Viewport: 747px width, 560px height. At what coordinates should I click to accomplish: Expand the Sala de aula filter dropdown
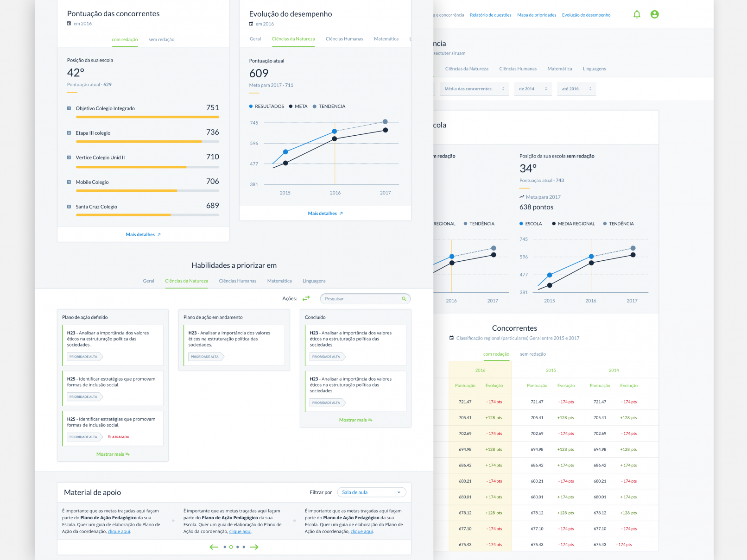coord(371,492)
